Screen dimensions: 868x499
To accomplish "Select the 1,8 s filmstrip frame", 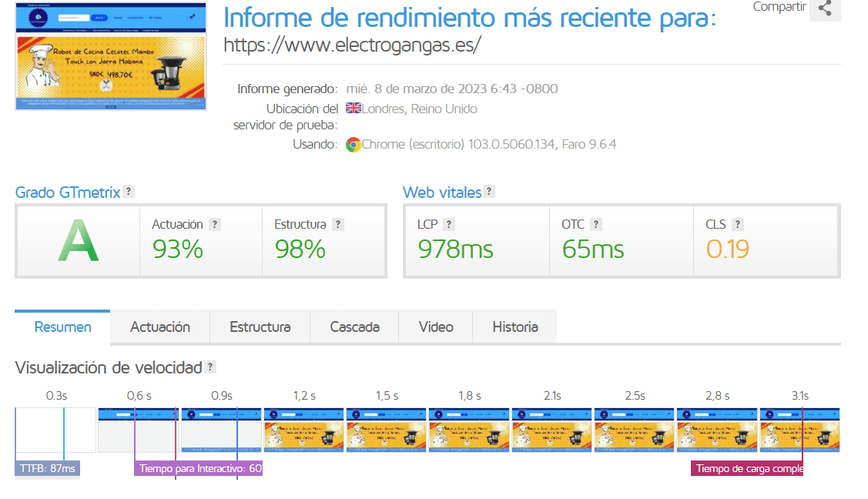I will (x=469, y=430).
